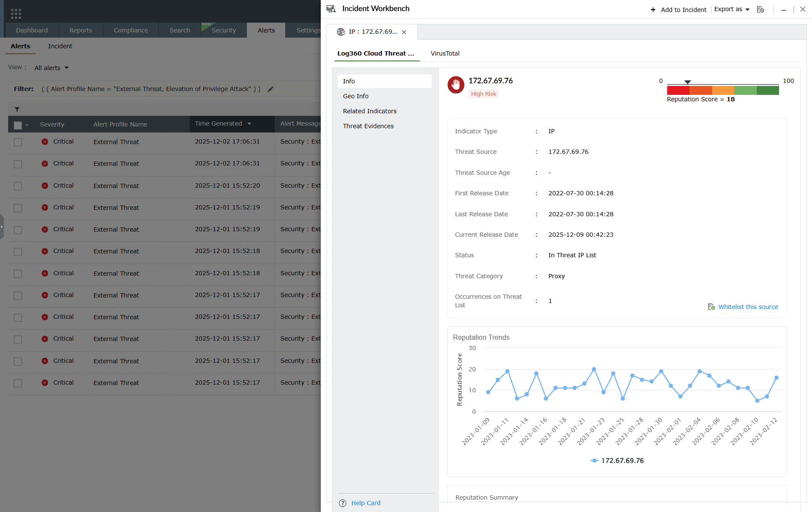The height and width of the screenshot is (512, 812).
Task: Click the globe icon on the IP tab
Action: tap(340, 32)
